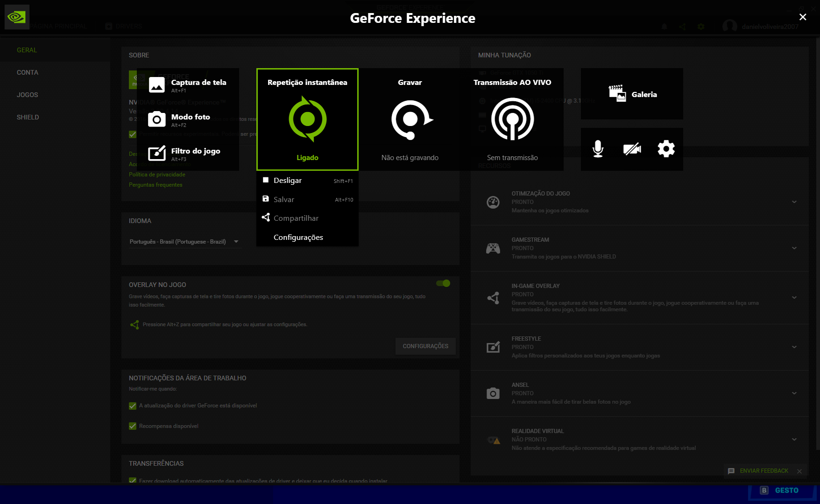Dismiss the Enviar Feedback bar

(x=799, y=471)
